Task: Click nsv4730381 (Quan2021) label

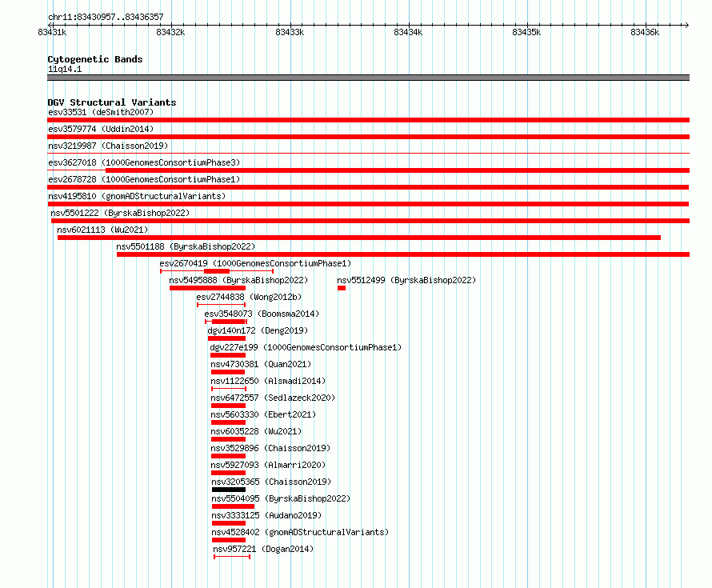Action: click(261, 364)
